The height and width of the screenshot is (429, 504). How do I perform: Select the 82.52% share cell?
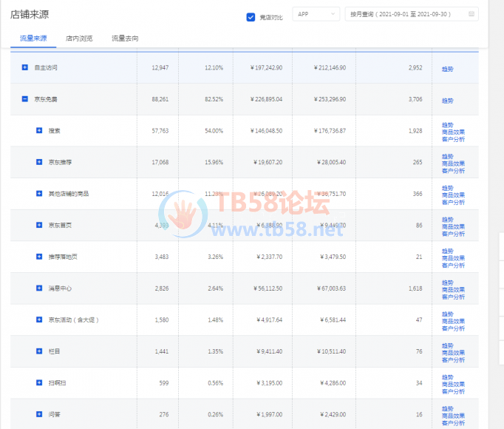[214, 99]
